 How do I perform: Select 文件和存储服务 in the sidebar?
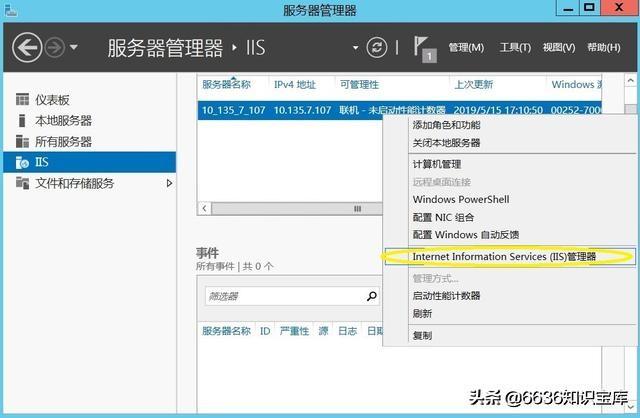point(89,183)
